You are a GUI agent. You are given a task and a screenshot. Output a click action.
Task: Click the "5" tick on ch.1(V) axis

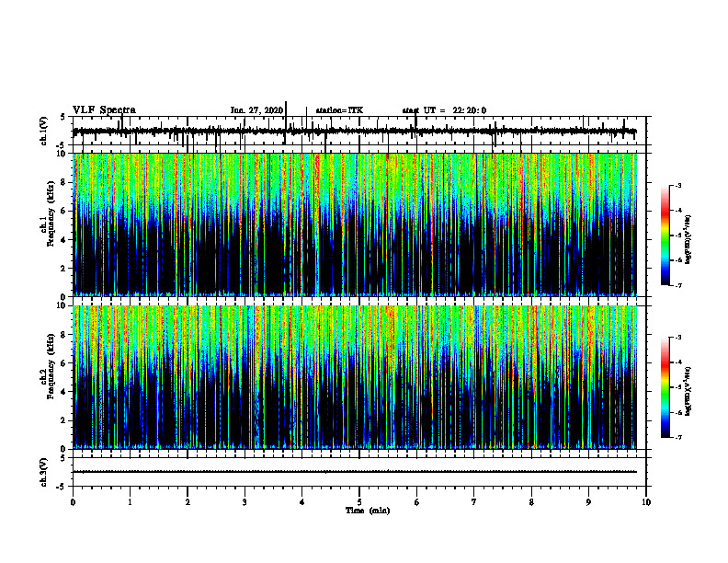(x=63, y=118)
